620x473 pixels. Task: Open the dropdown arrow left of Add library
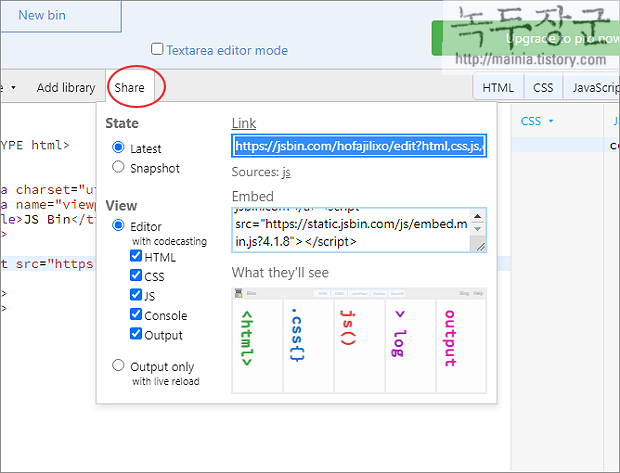(x=13, y=87)
